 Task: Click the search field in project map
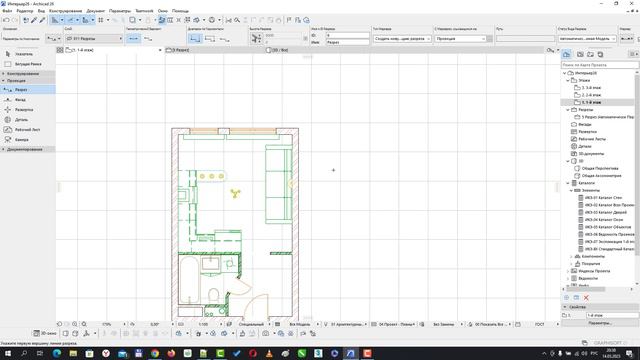600,65
